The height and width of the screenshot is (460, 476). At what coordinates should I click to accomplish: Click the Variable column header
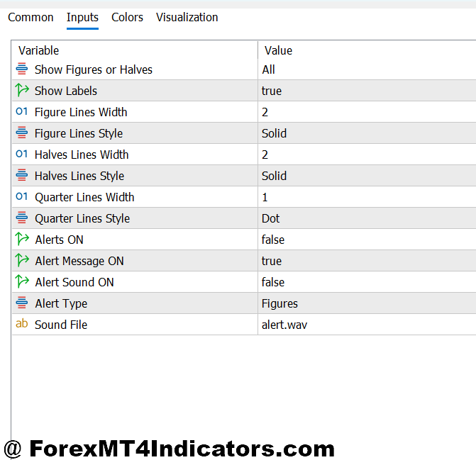(39, 50)
